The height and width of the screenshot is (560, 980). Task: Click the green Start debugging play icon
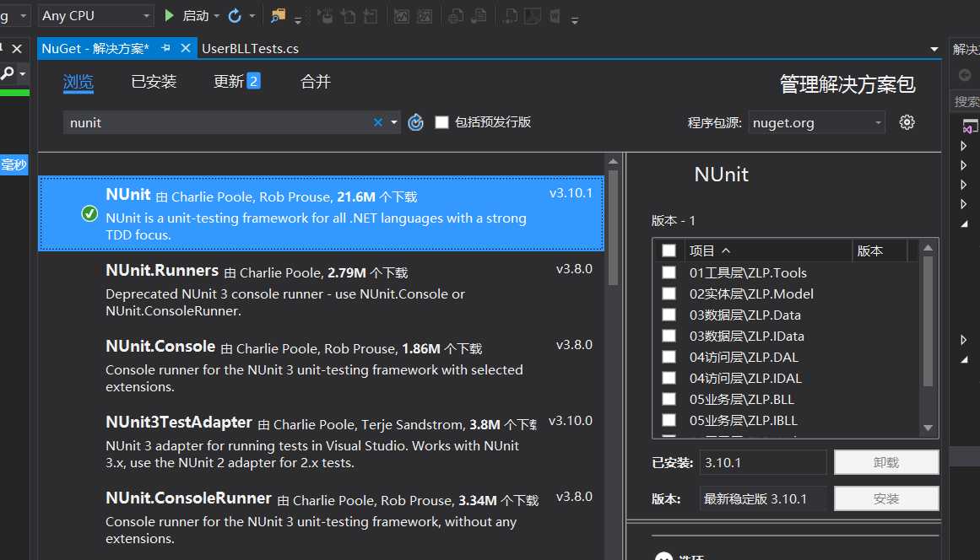click(169, 16)
